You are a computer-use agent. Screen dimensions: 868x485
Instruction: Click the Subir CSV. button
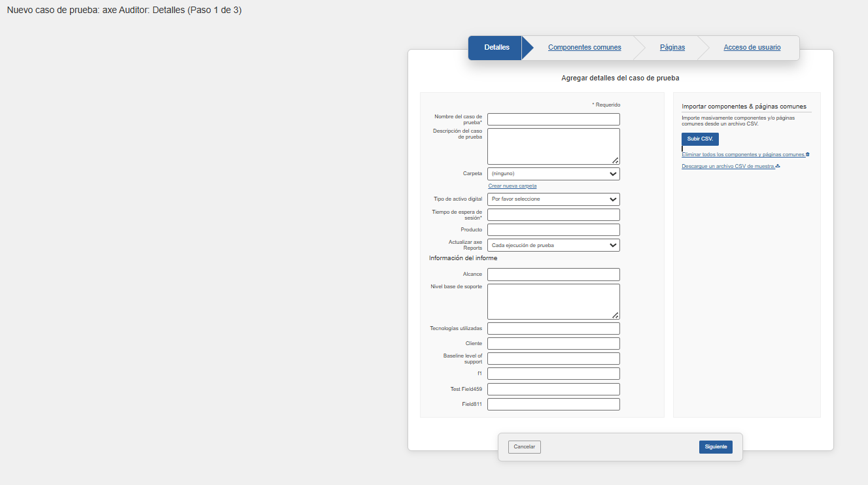tap(700, 139)
